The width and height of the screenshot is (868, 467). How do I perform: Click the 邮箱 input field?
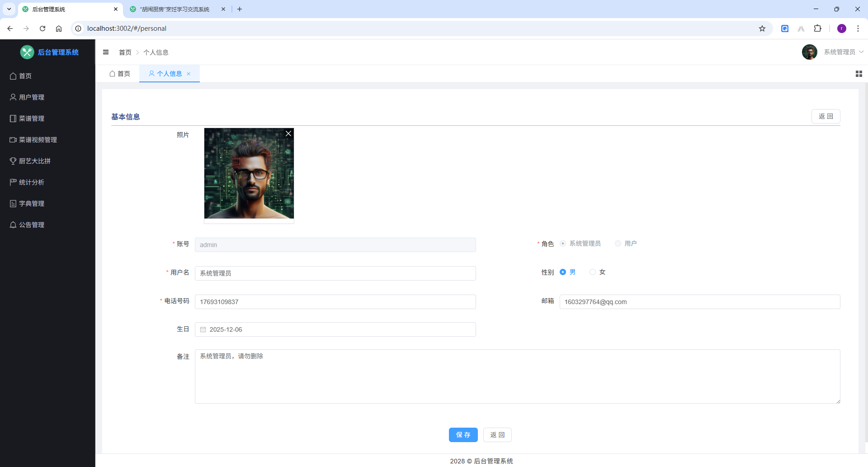(700, 302)
